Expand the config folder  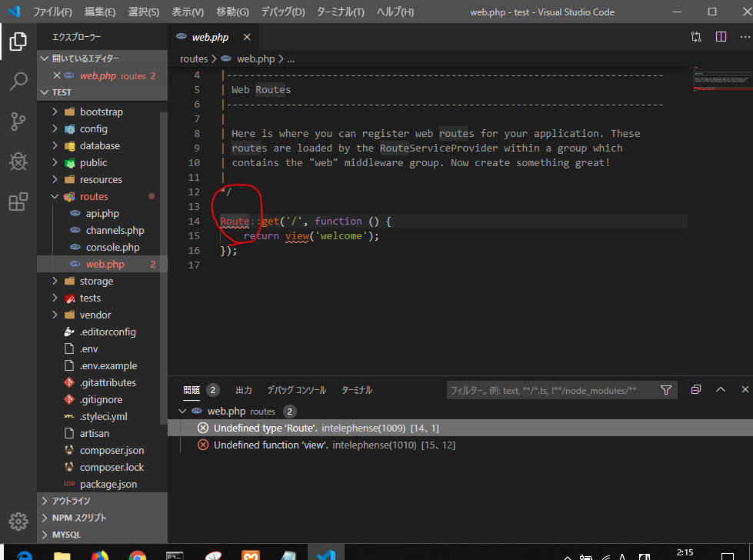(x=55, y=128)
